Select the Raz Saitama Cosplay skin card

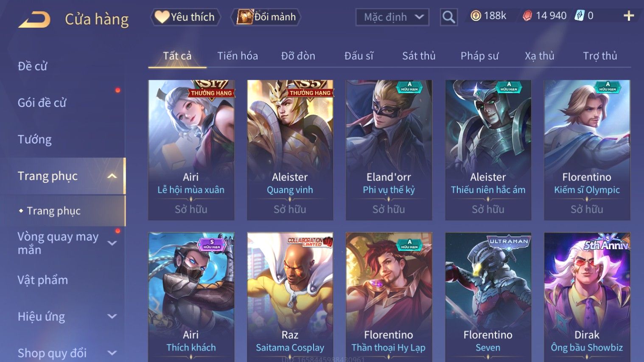coord(290,297)
